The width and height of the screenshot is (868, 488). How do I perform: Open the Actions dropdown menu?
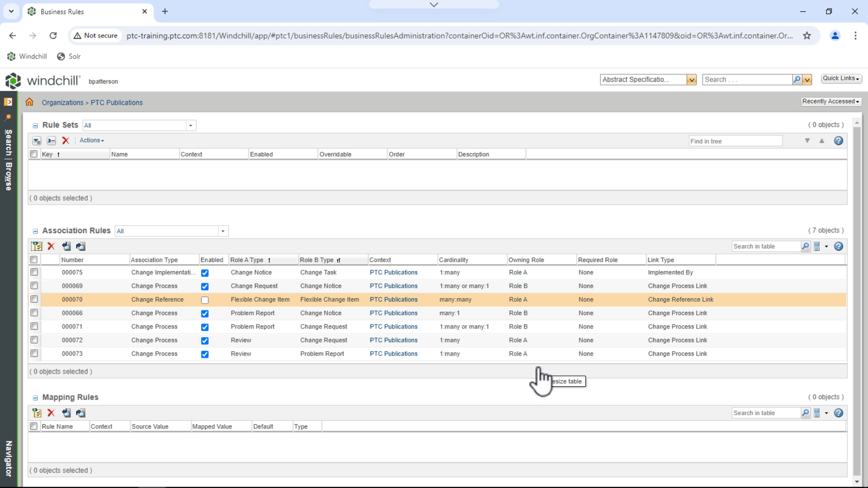pyautogui.click(x=91, y=140)
